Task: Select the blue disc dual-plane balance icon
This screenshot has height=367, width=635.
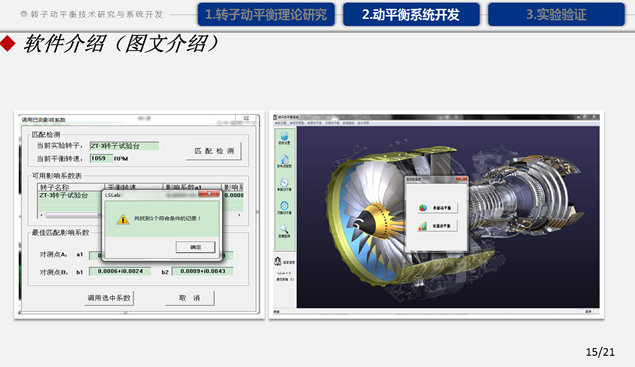Action: click(x=284, y=206)
